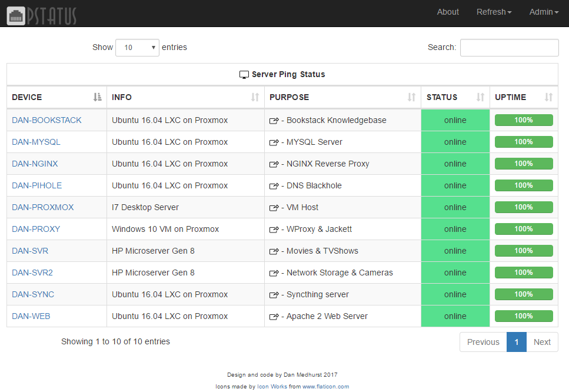This screenshot has height=392, width=569.
Task: Open DAN-PROXY device link
Action: (36, 229)
